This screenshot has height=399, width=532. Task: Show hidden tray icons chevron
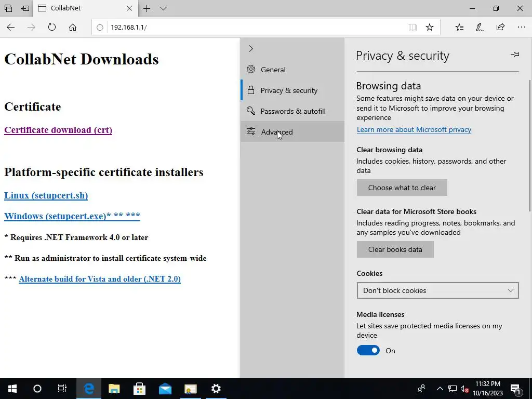coord(440,389)
